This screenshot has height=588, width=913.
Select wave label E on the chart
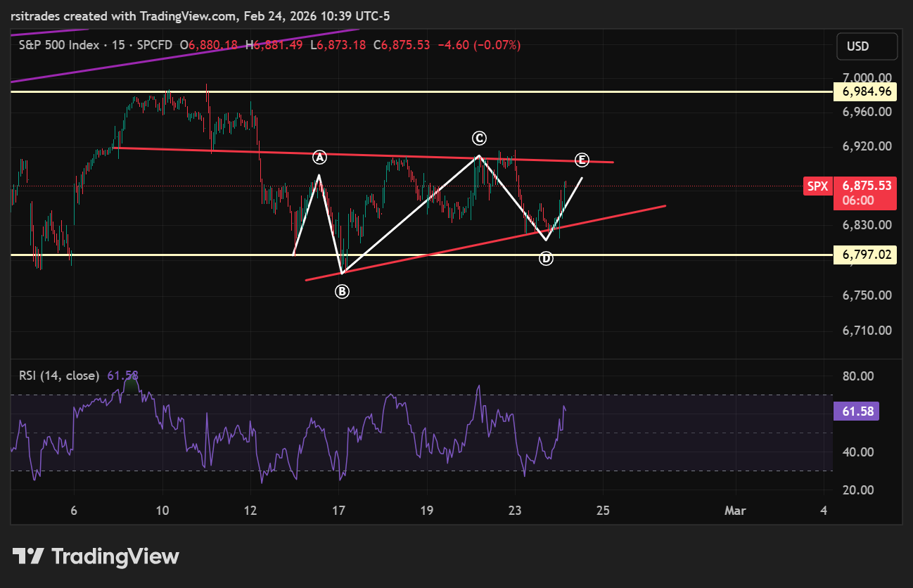(x=582, y=160)
